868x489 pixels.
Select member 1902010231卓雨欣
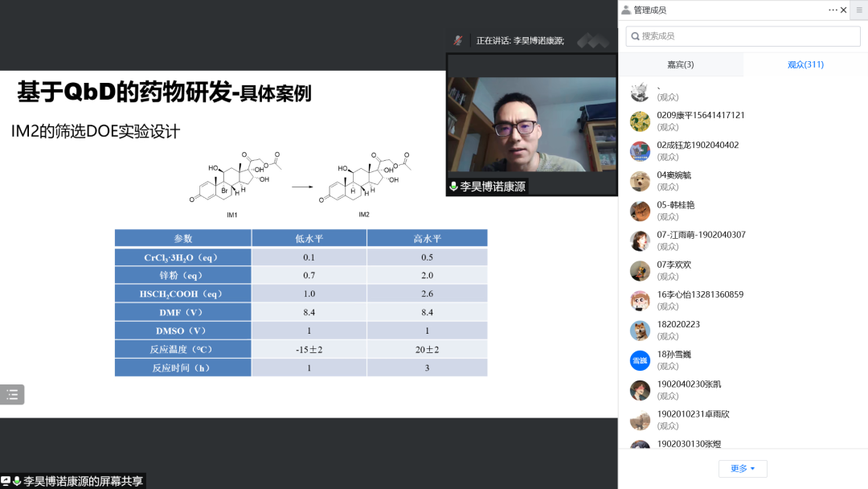click(x=693, y=414)
